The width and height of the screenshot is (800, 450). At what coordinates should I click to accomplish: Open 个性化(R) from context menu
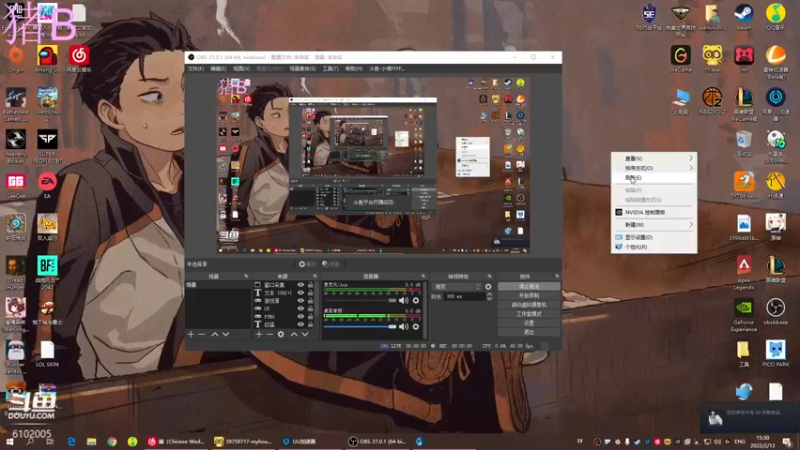(654, 247)
